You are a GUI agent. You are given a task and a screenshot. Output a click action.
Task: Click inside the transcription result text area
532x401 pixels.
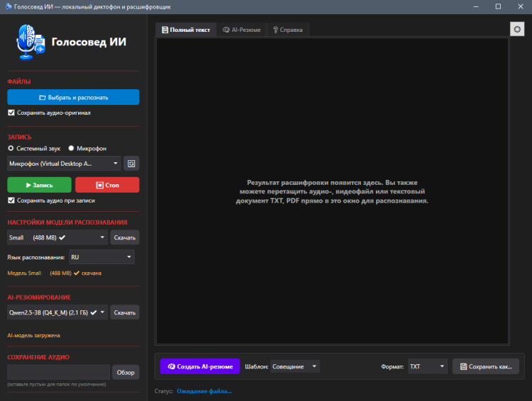(x=332, y=191)
